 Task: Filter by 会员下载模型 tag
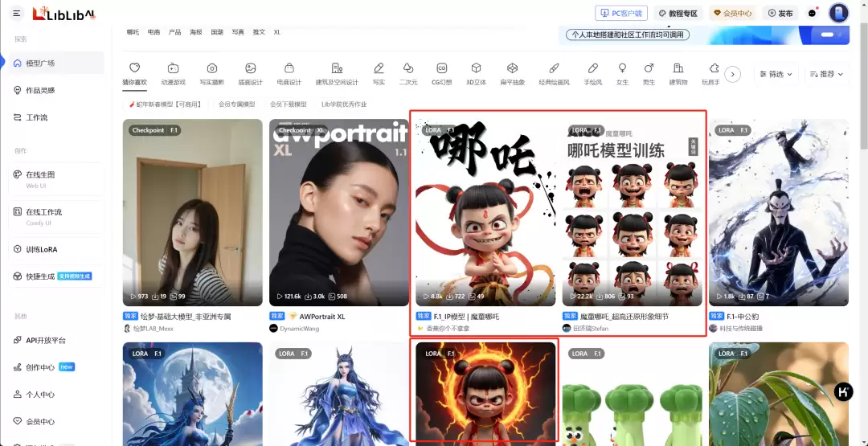[x=288, y=104]
